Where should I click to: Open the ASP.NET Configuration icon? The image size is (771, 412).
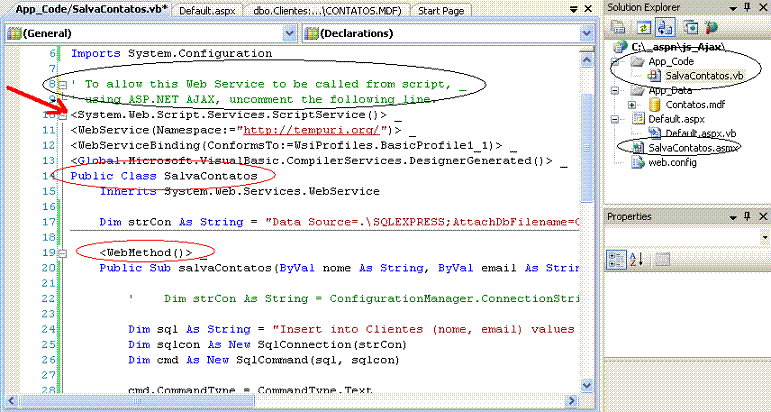click(712, 28)
